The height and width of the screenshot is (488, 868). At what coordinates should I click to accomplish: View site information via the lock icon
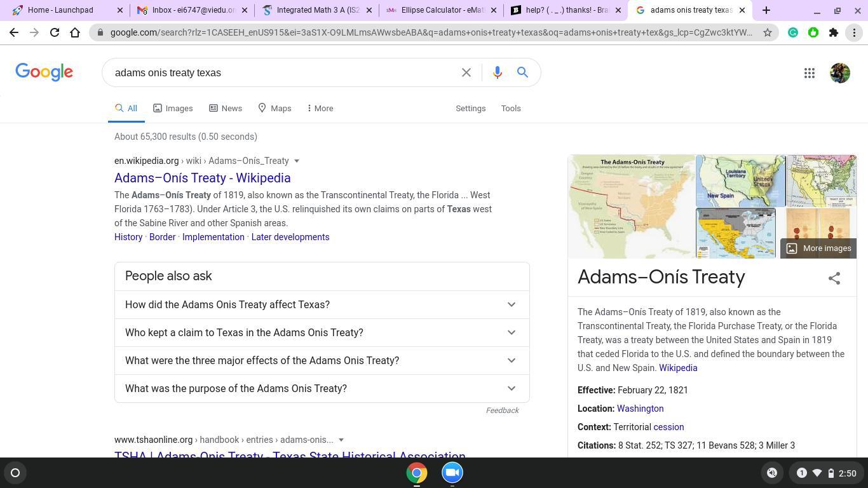[100, 32]
